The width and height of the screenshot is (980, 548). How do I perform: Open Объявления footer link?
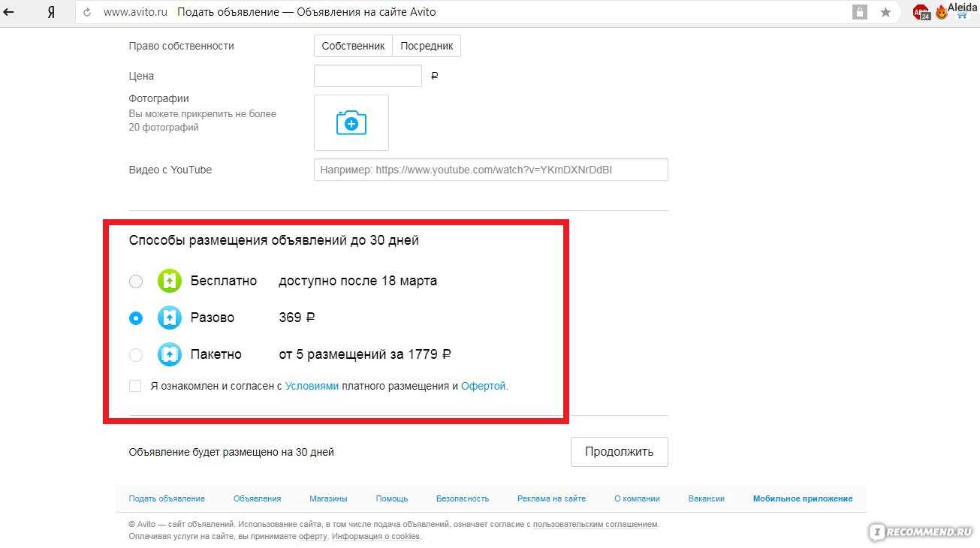pyautogui.click(x=258, y=498)
